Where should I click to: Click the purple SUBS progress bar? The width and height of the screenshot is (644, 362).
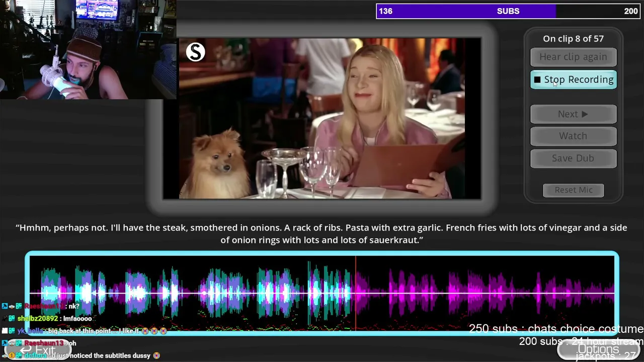click(x=508, y=11)
